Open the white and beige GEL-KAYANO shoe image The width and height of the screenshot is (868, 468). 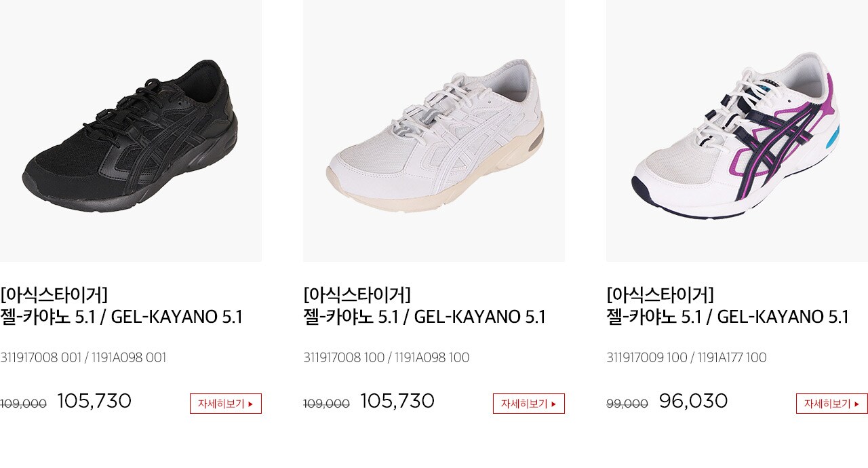[434, 130]
